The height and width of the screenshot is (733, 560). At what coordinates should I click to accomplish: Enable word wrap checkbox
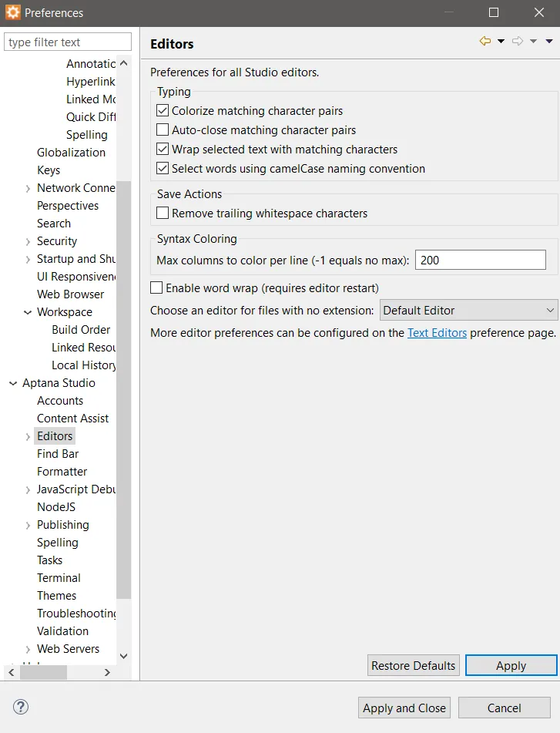tap(156, 288)
